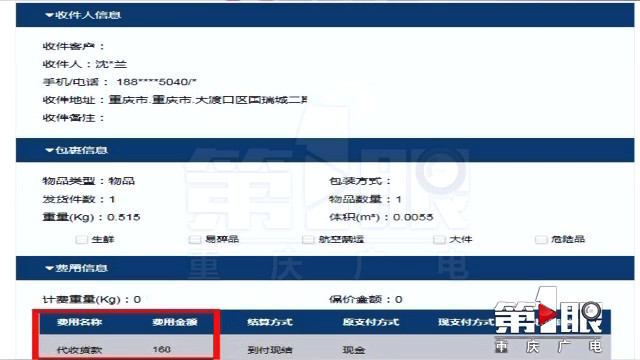Image resolution: width=640 pixels, height=360 pixels.
Task: Click the 结算方式 column header
Action: [x=270, y=322]
